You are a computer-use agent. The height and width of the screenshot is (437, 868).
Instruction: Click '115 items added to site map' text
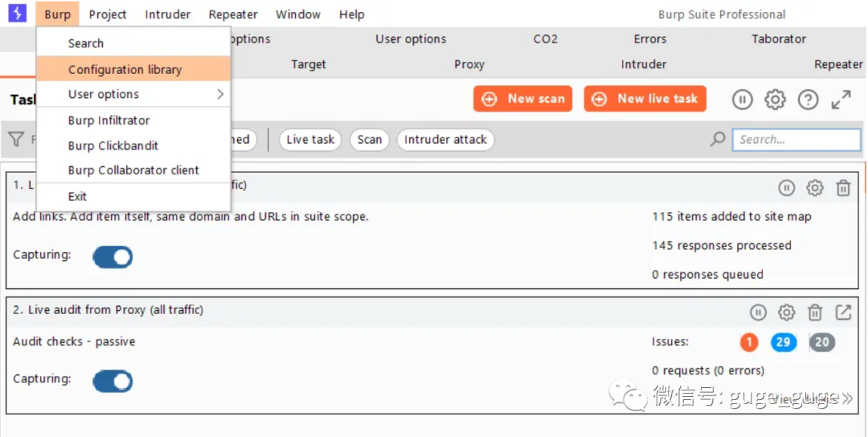click(732, 217)
